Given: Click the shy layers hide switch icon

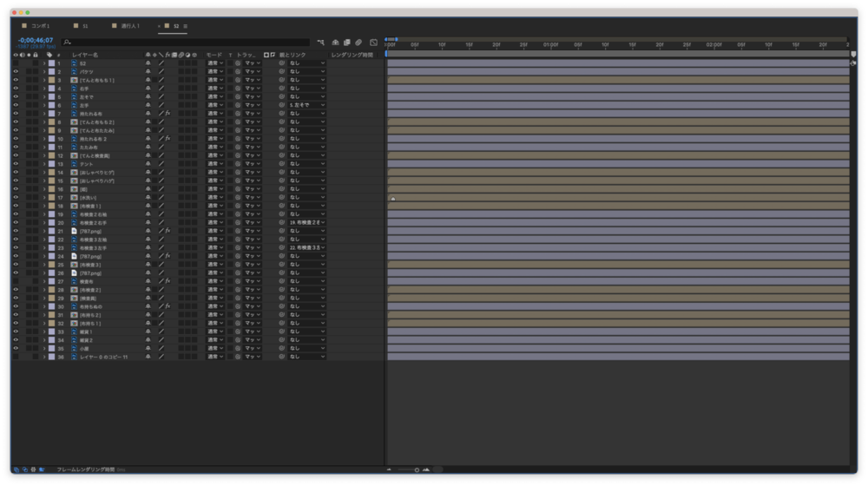Looking at the screenshot, I should pos(335,42).
